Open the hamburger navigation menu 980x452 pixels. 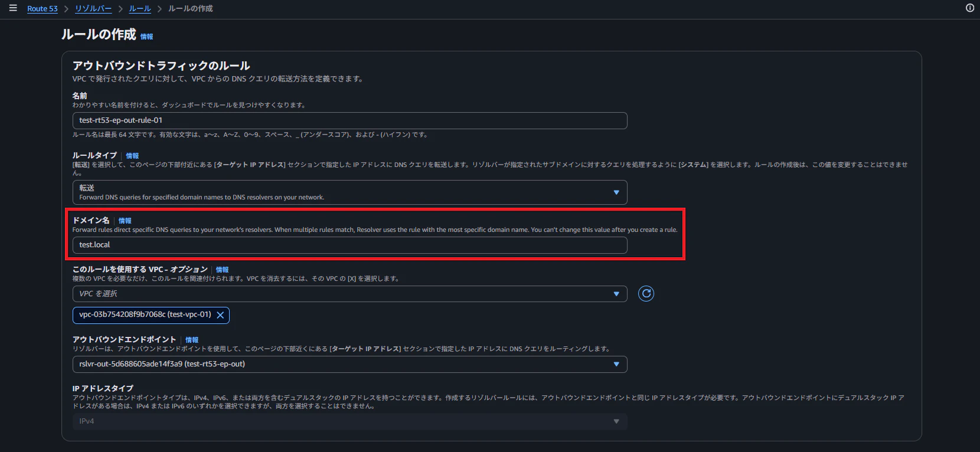13,8
